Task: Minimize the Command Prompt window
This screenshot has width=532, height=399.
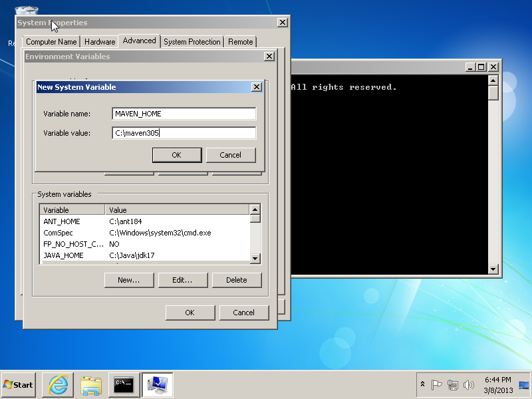Action: [470, 67]
